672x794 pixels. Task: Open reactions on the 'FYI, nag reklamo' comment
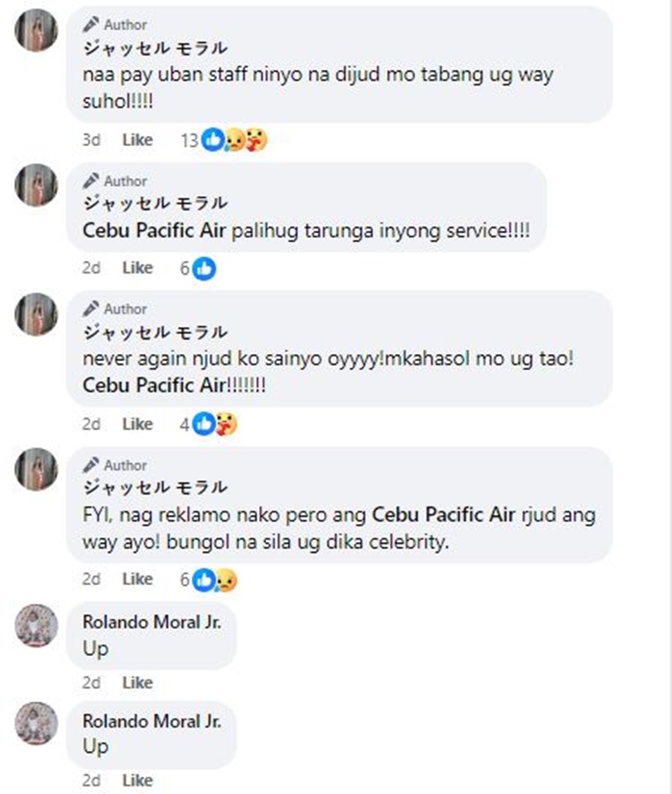tap(209, 579)
